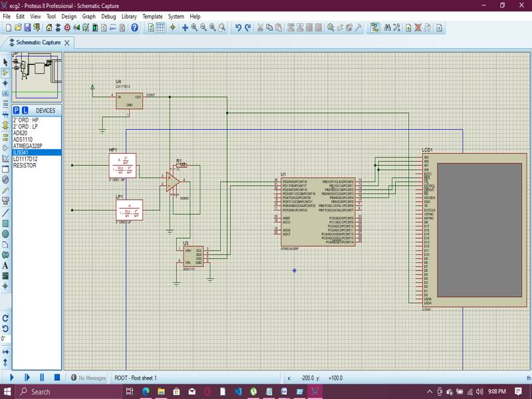Image resolution: width=532 pixels, height=399 pixels.
Task: Click the 'P' pick devices button
Action: coord(17,110)
